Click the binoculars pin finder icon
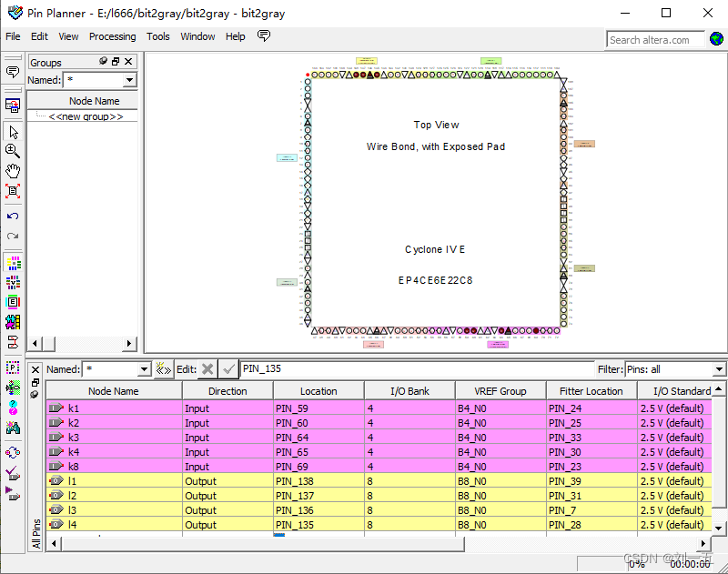The image size is (728, 574). click(x=13, y=428)
